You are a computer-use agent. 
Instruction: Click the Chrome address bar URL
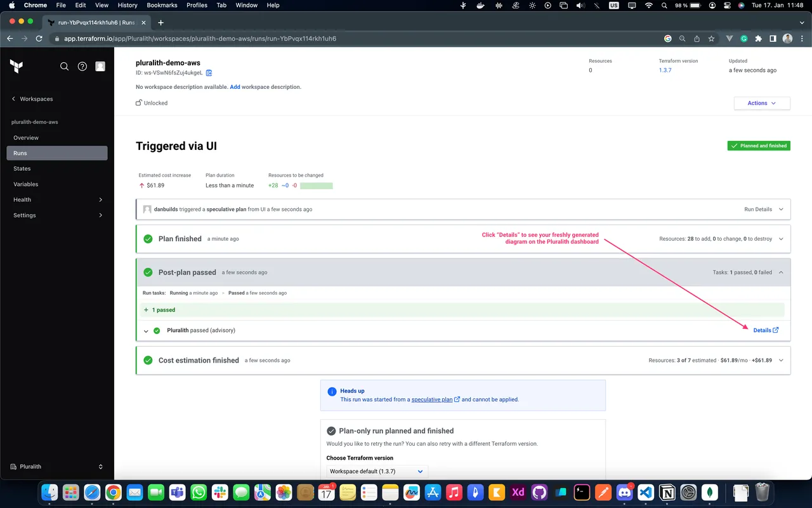pyautogui.click(x=200, y=39)
